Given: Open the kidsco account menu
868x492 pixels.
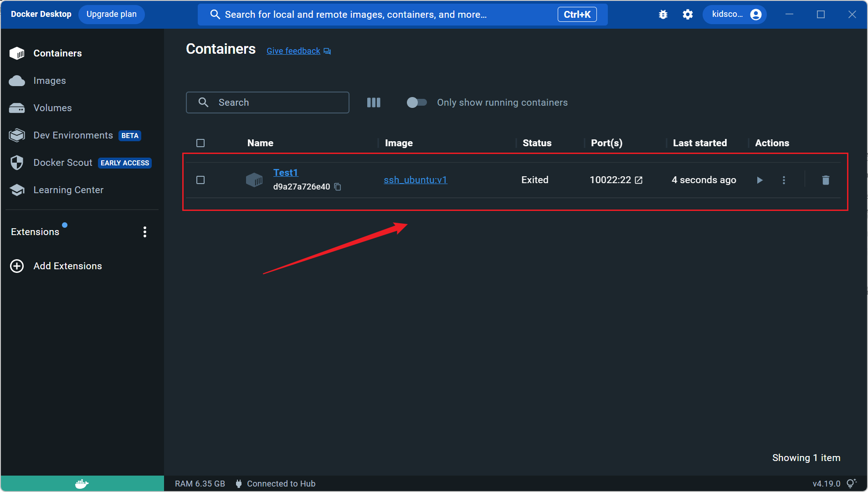Looking at the screenshot, I should [x=734, y=15].
